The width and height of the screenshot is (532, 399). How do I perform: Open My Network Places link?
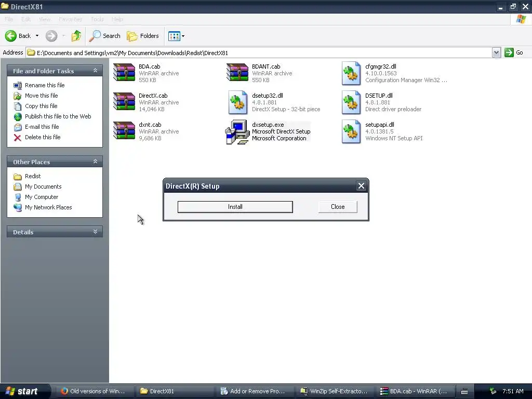click(x=48, y=207)
